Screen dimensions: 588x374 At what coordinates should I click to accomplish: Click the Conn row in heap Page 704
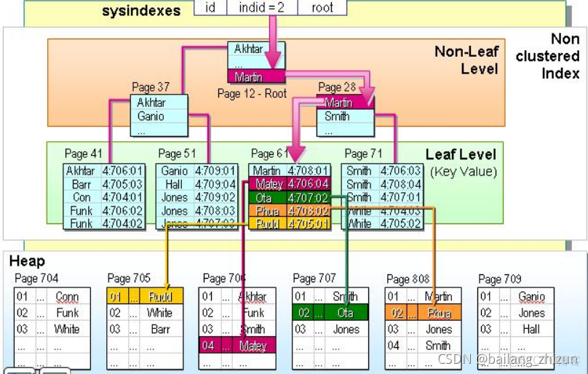click(x=52, y=296)
